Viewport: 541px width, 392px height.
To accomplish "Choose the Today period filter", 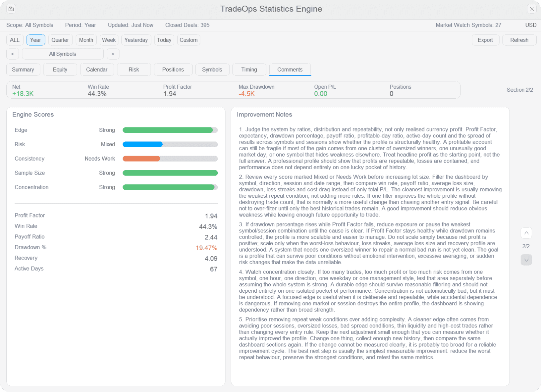I will pos(164,40).
